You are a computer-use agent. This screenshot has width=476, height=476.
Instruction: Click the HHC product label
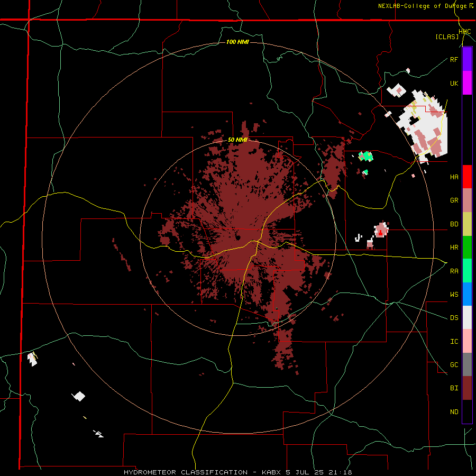(x=465, y=32)
